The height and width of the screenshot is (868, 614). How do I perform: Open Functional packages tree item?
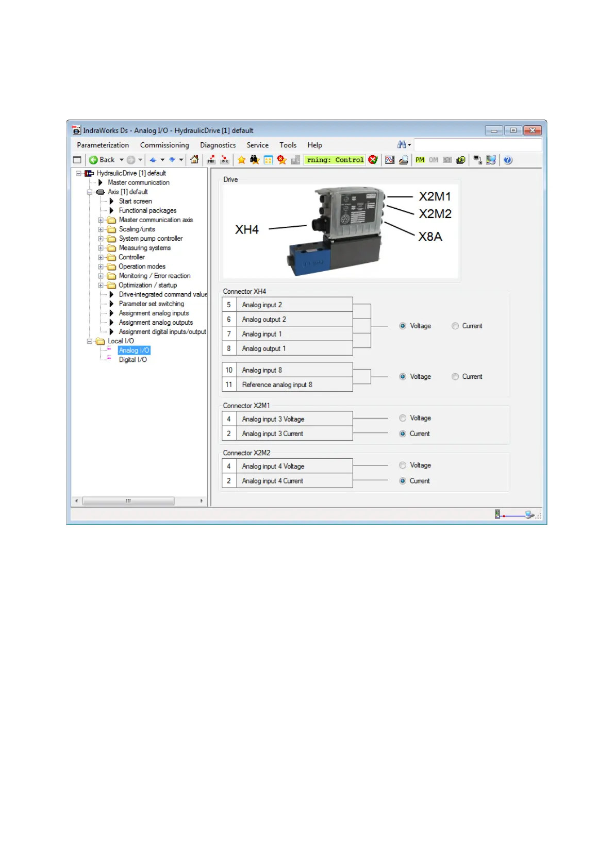(x=148, y=211)
